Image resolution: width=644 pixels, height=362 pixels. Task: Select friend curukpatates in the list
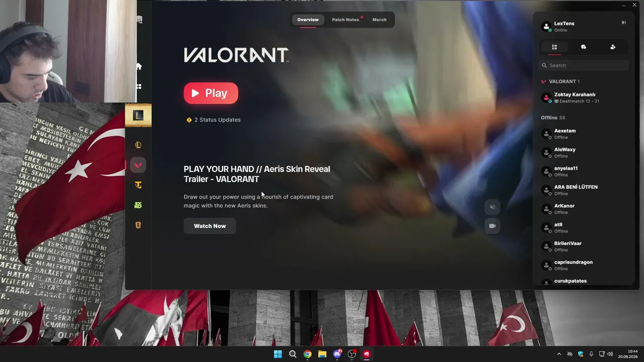click(x=584, y=281)
